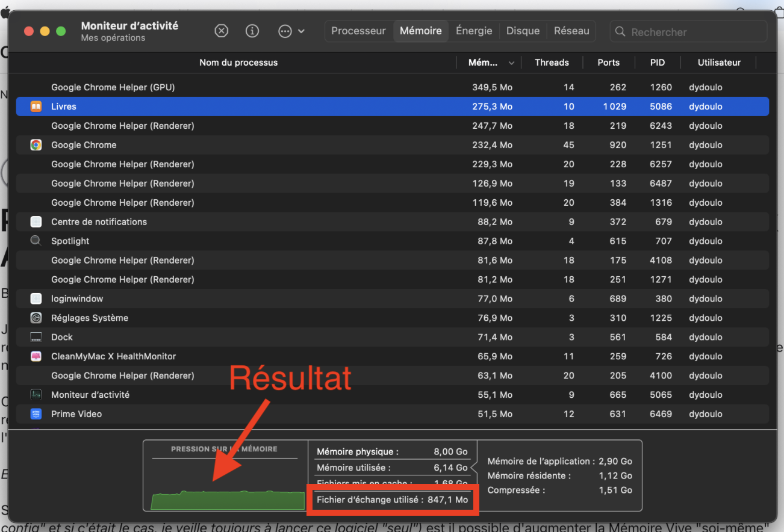This screenshot has height=532, width=784.
Task: Open the ellipsis actions dropdown menu
Action: [x=291, y=31]
